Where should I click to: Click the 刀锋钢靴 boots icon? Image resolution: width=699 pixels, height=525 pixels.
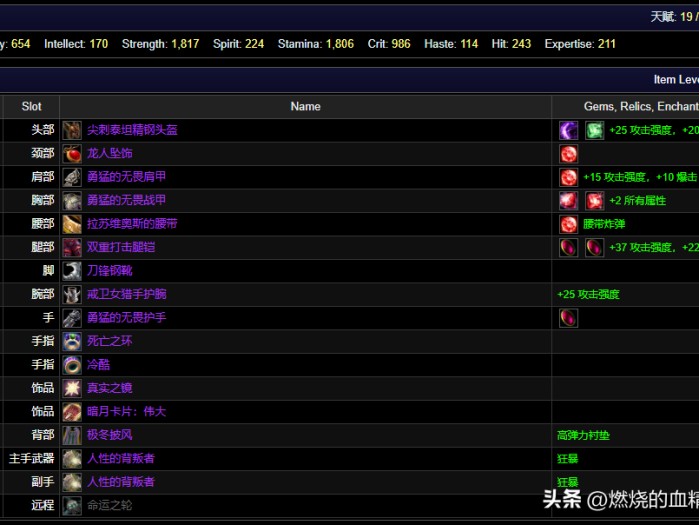[x=72, y=271]
